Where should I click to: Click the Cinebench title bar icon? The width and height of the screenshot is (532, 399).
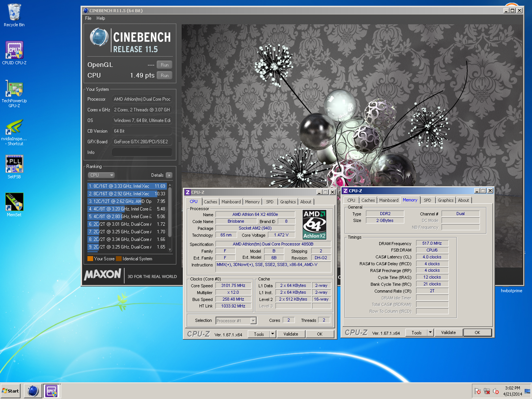(86, 10)
